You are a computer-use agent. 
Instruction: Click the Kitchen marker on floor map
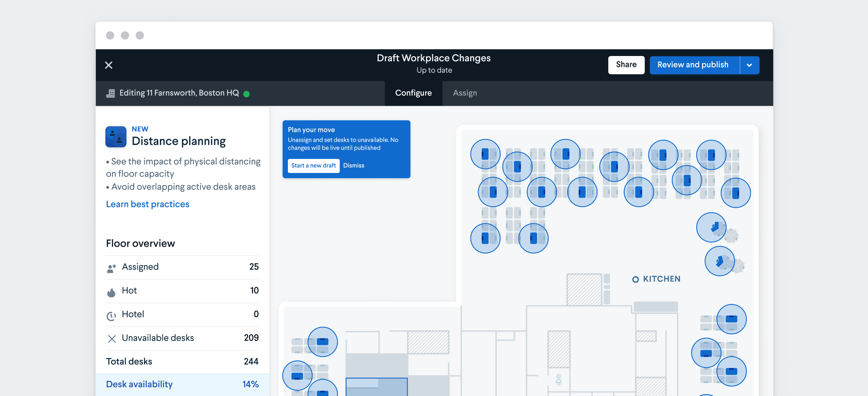(x=635, y=279)
